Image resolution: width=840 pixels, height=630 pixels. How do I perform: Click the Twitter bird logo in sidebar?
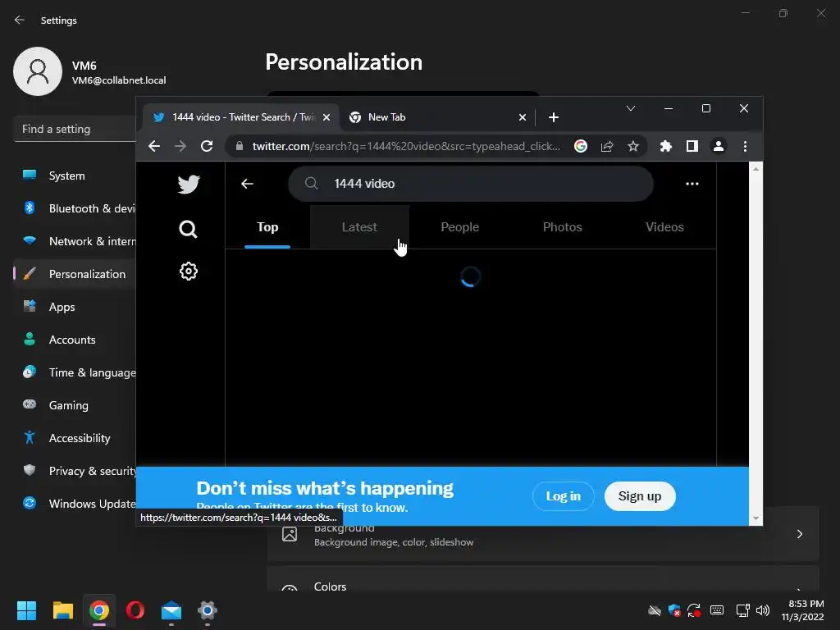[x=189, y=184]
